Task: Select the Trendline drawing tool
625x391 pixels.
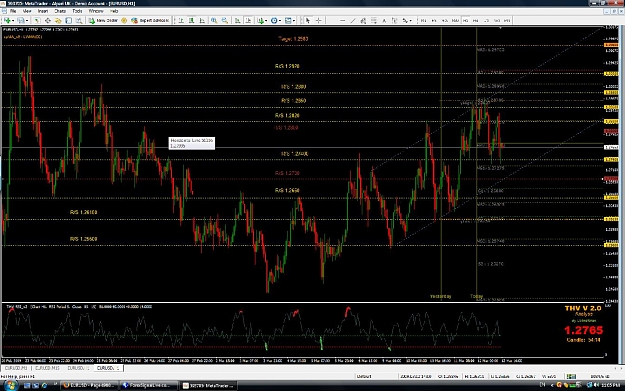Action: click(353, 20)
